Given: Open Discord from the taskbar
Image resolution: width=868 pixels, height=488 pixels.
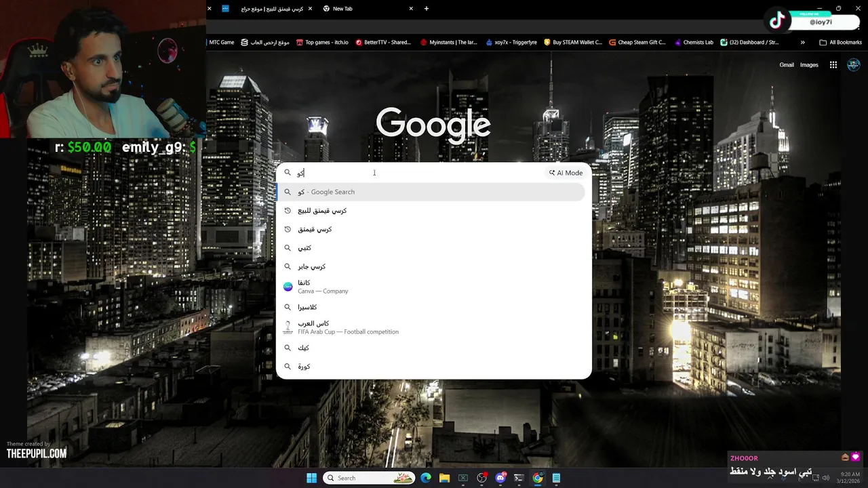Looking at the screenshot, I should [x=500, y=478].
